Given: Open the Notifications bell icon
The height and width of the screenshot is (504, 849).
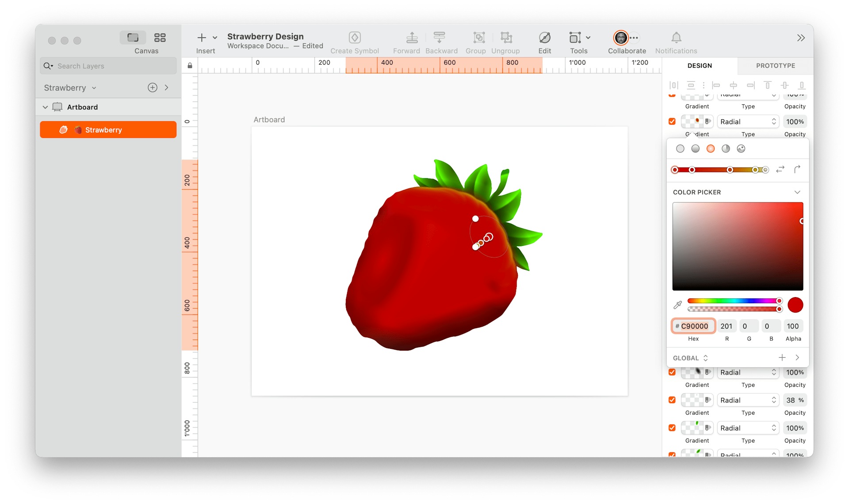Looking at the screenshot, I should [675, 38].
